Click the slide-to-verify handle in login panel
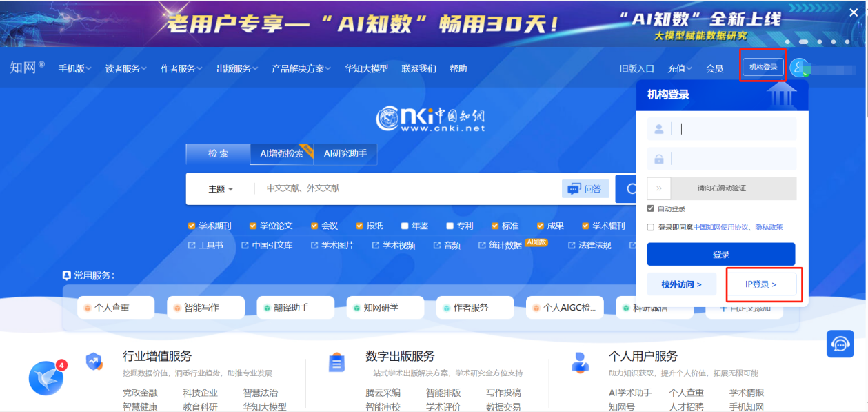868x412 pixels. [x=658, y=188]
